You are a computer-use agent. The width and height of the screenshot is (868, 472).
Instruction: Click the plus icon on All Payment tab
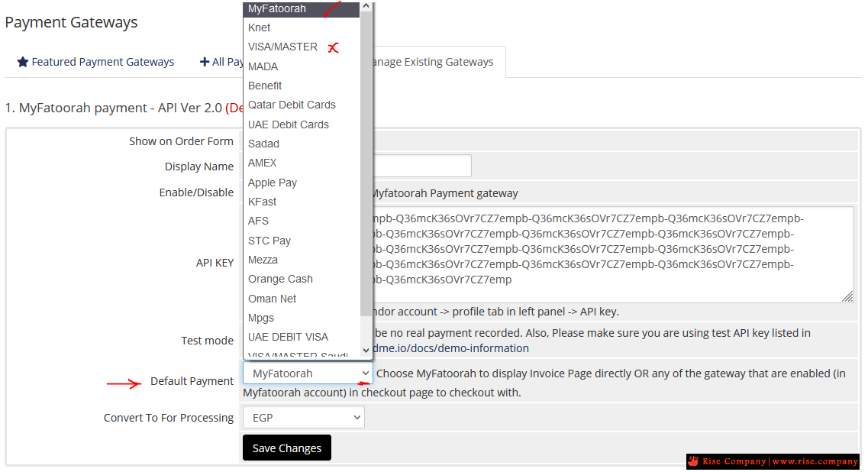[205, 62]
